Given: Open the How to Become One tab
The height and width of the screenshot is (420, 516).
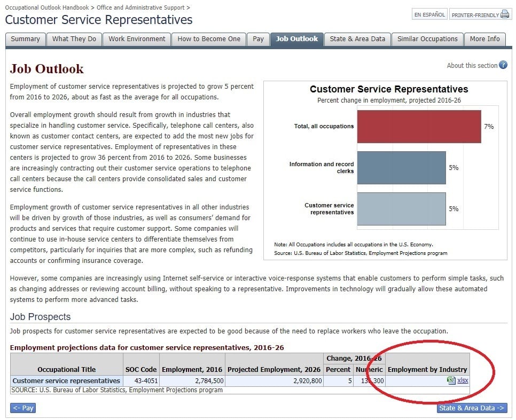Looking at the screenshot, I should pos(208,39).
